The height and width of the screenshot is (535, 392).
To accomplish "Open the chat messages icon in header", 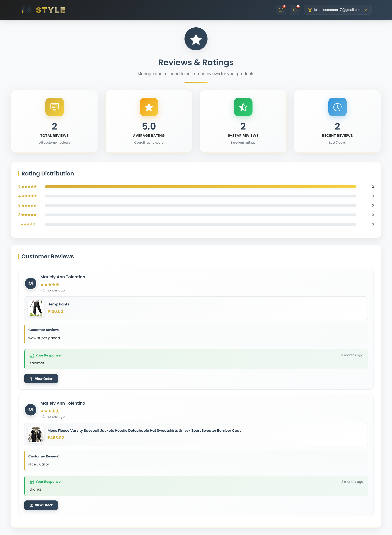I will (281, 10).
